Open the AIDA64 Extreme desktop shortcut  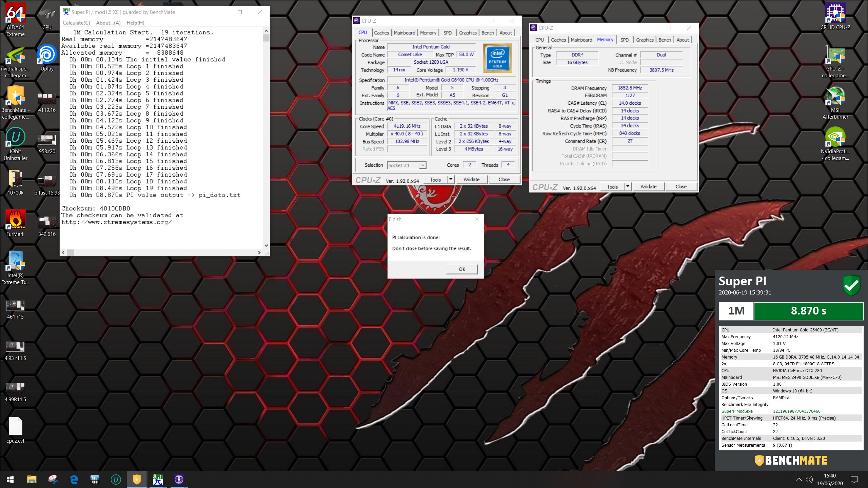(16, 20)
